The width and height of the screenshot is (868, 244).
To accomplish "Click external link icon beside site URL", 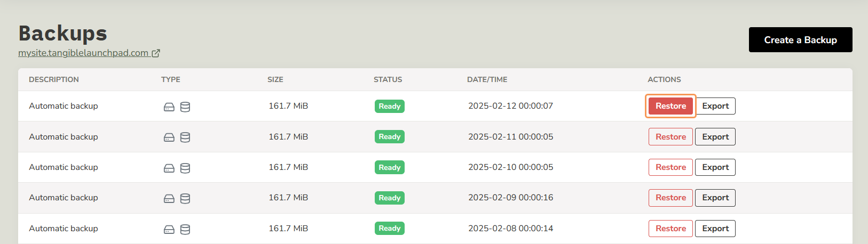I will pos(156,53).
